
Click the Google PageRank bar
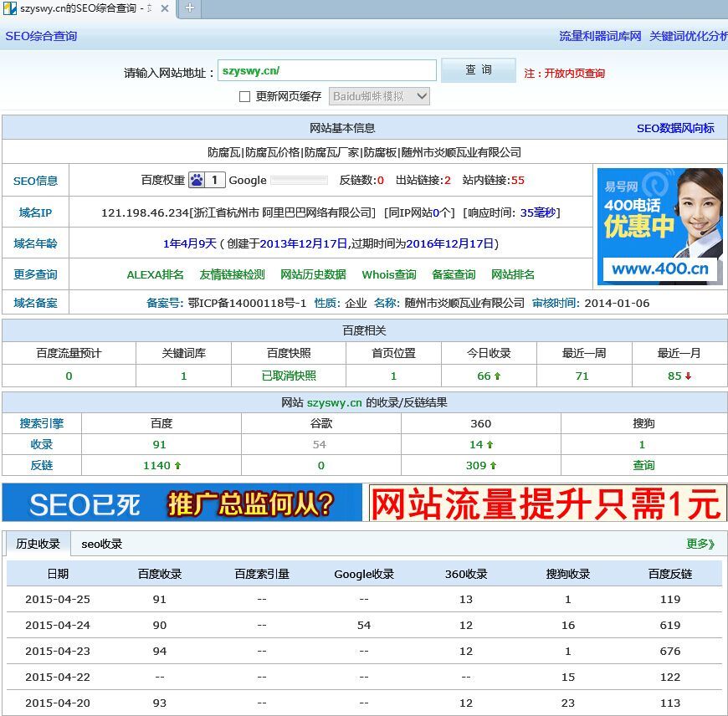pos(299,180)
